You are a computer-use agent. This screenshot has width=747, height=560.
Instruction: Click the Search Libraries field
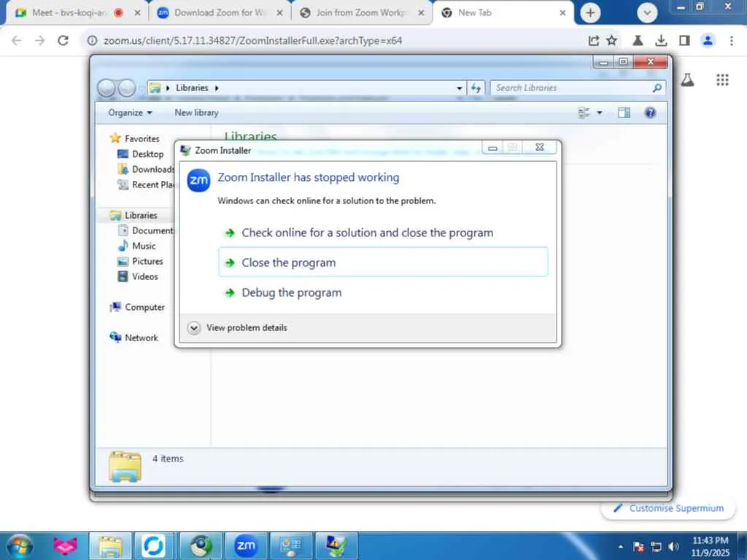pyautogui.click(x=572, y=87)
